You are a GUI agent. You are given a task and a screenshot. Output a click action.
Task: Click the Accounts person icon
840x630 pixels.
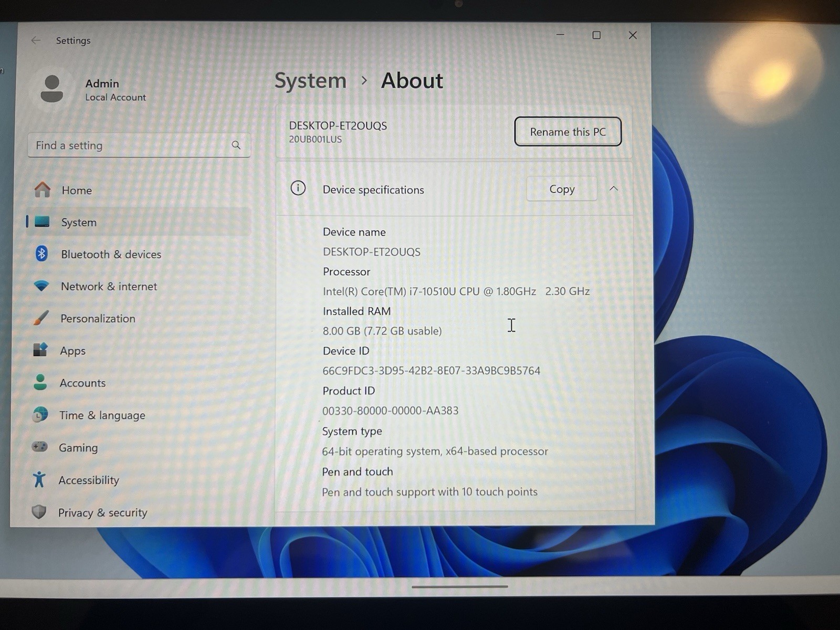[40, 382]
